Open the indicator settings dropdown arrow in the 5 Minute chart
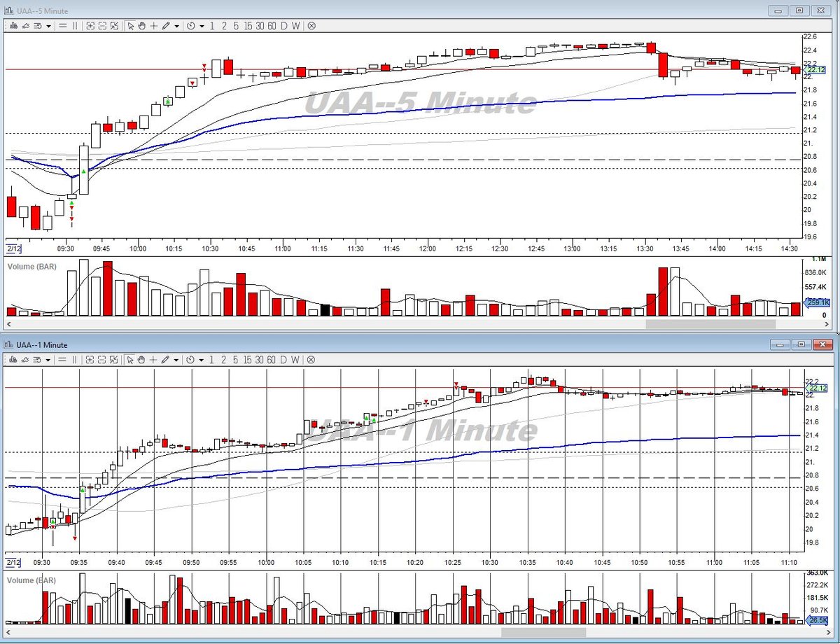 pos(48,26)
